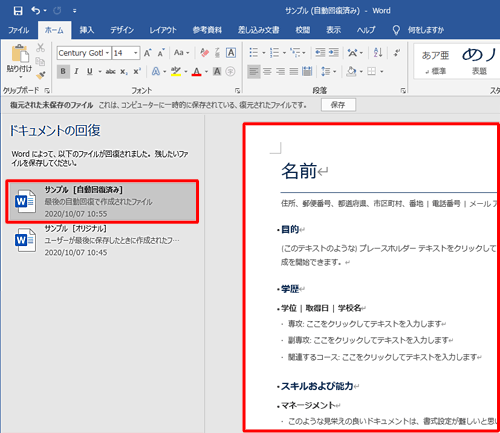500x433 pixels.
Task: Open the Paragraph dialog launcher
Action: point(403,90)
